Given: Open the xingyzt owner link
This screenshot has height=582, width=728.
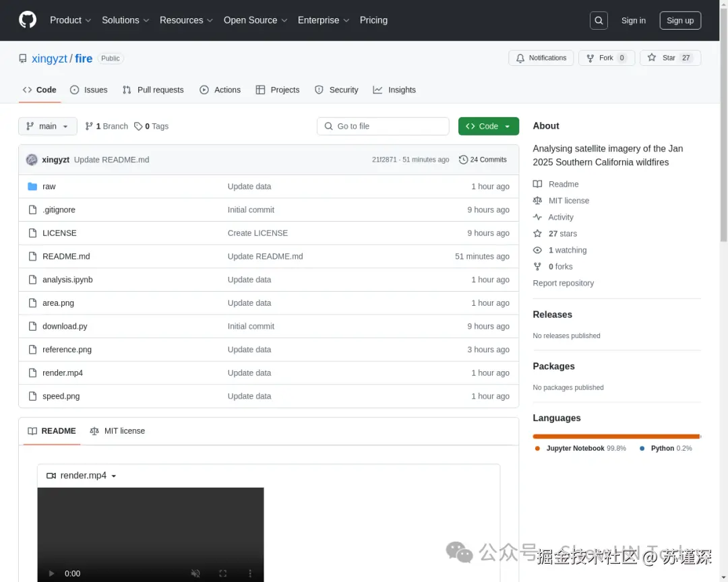Looking at the screenshot, I should coord(49,59).
